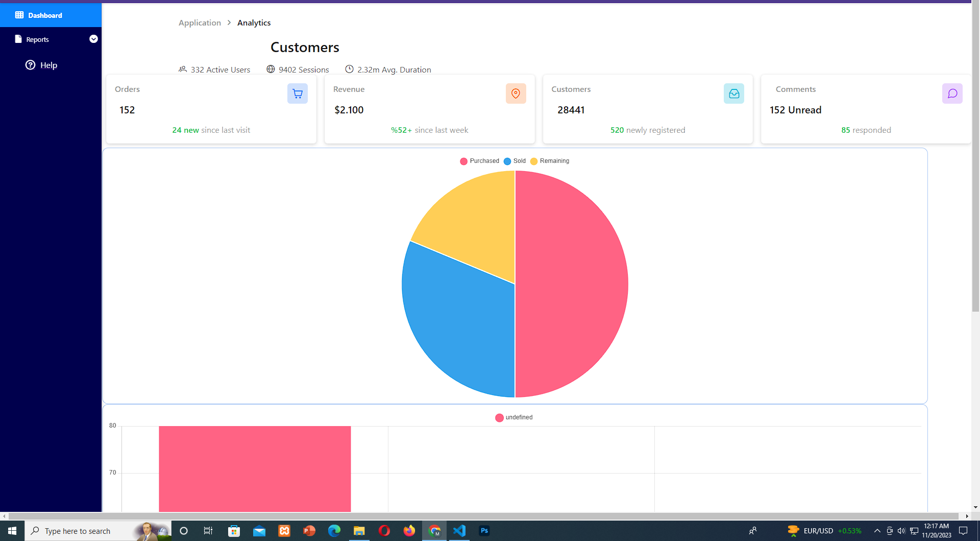Click the '520 newly registered' text
This screenshot has height=541, width=980.
point(648,130)
